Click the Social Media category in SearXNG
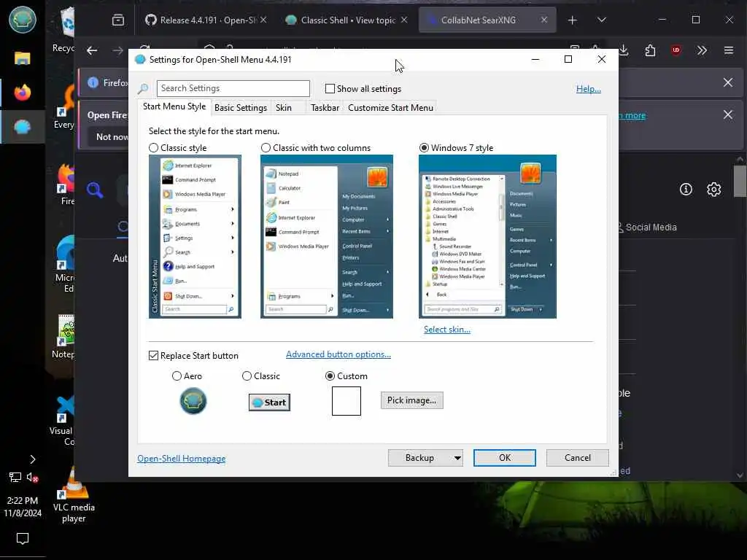This screenshot has height=560, width=747. [x=647, y=227]
